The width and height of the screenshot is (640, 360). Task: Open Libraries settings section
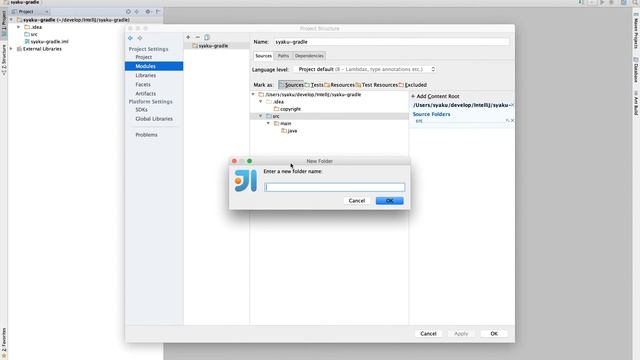tap(145, 76)
